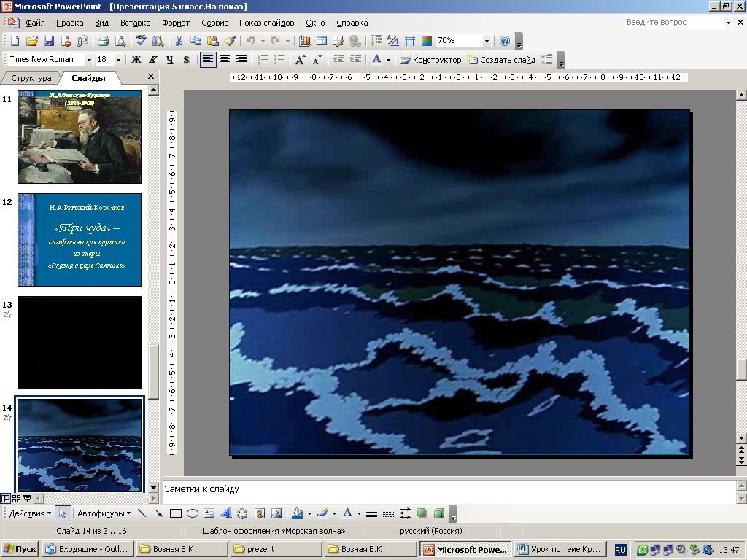The width and height of the screenshot is (747, 560).
Task: Center the text alignment
Action: coord(225,60)
